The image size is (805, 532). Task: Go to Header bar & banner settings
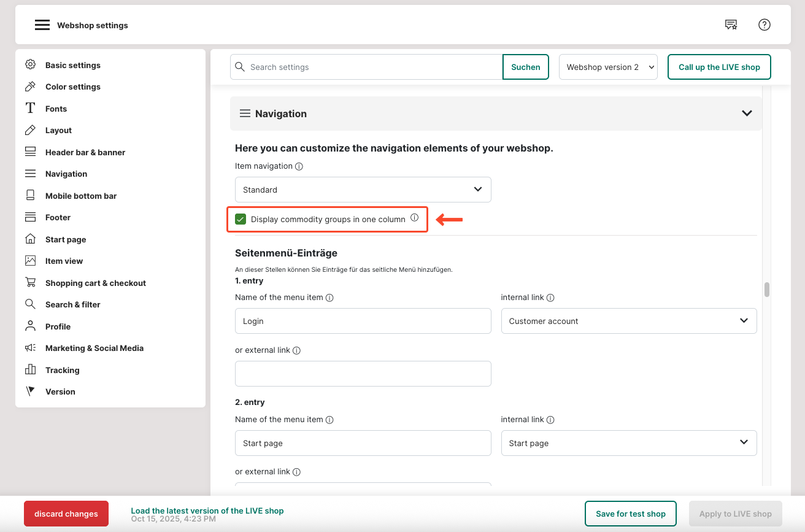pyautogui.click(x=85, y=152)
